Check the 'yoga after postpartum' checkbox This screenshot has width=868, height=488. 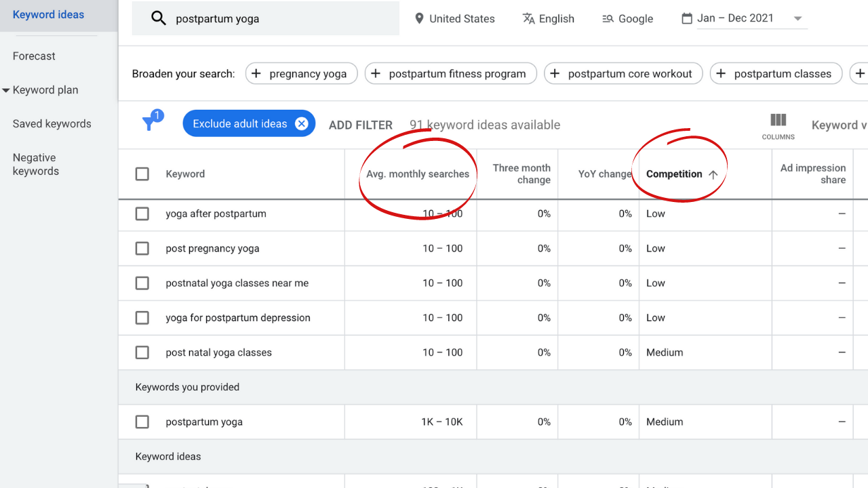[142, 213]
